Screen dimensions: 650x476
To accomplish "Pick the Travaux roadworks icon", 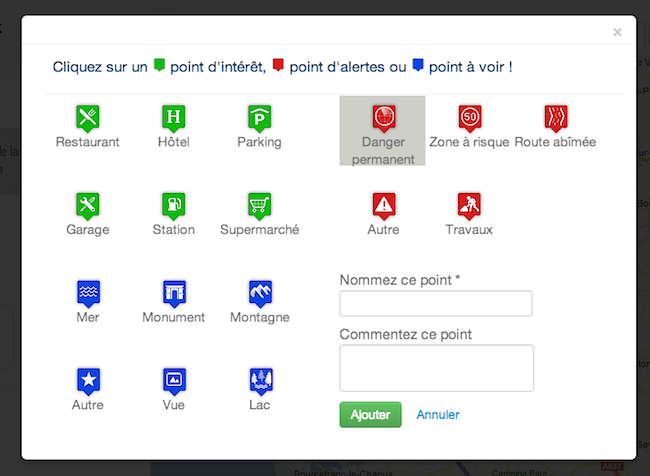I will tap(469, 206).
